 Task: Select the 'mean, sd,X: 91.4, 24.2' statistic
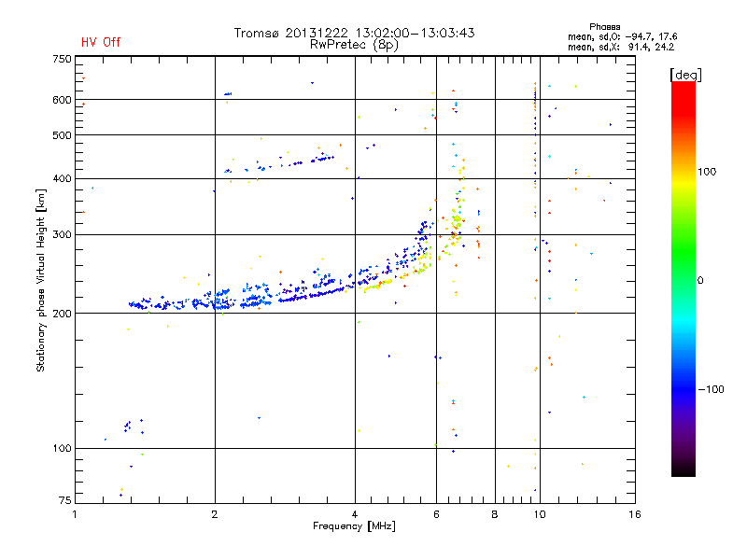tap(621, 47)
